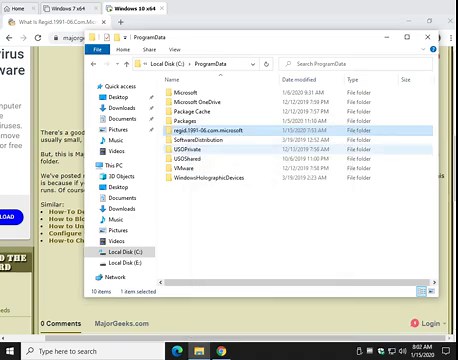
Task: Click New Folder icon in title bar
Action: pos(117,37)
